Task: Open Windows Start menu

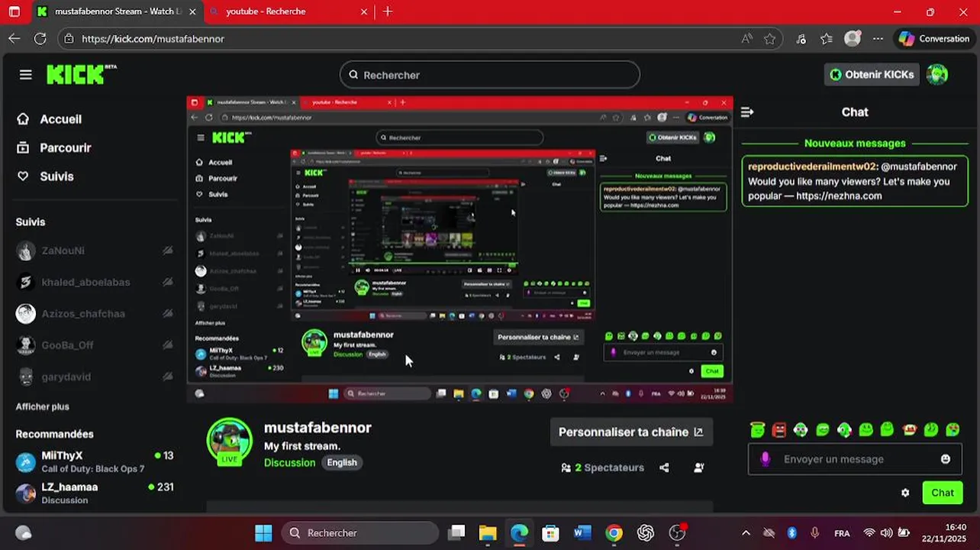Action: click(x=263, y=533)
